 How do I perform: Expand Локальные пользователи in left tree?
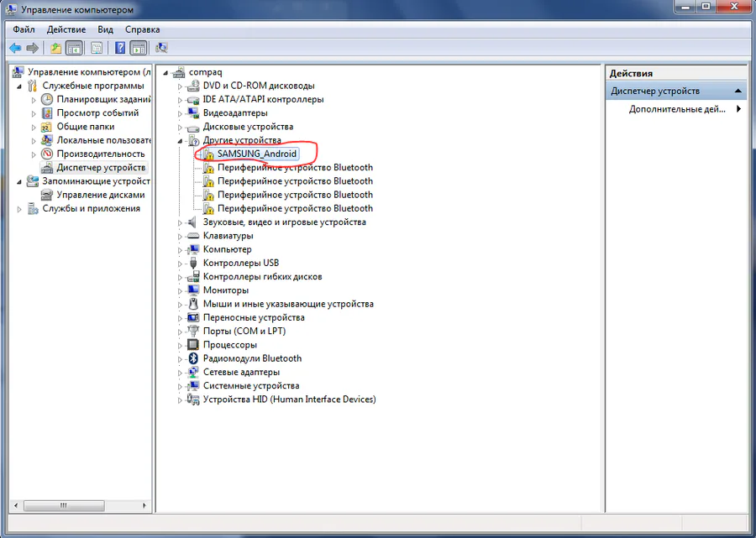(34, 141)
